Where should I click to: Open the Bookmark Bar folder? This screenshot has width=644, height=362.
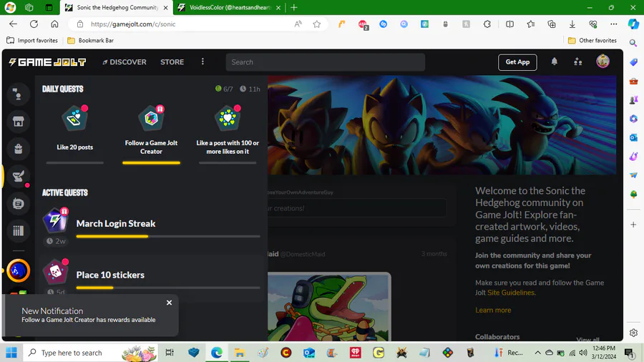(90, 40)
